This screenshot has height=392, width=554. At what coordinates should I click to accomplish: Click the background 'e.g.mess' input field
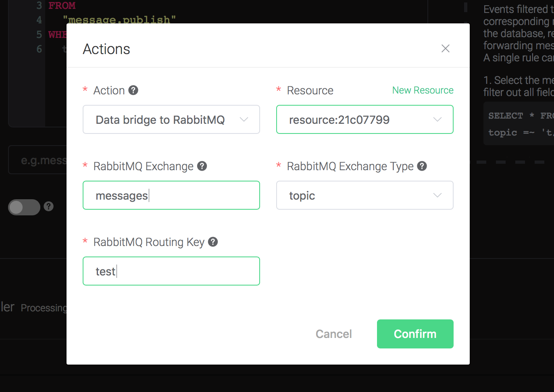point(37,160)
